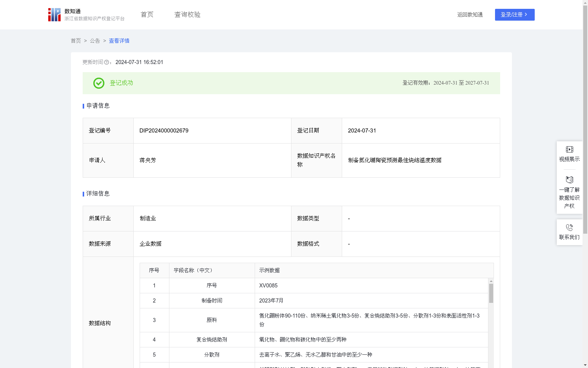Click the 登记有效期 date range text
The width and height of the screenshot is (588, 368).
pyautogui.click(x=446, y=83)
